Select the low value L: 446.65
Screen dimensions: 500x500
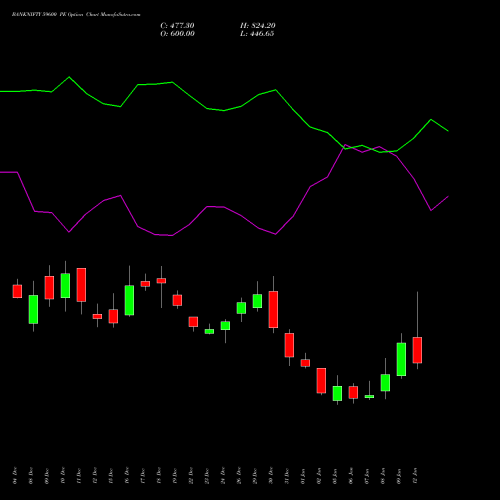(x=257, y=34)
